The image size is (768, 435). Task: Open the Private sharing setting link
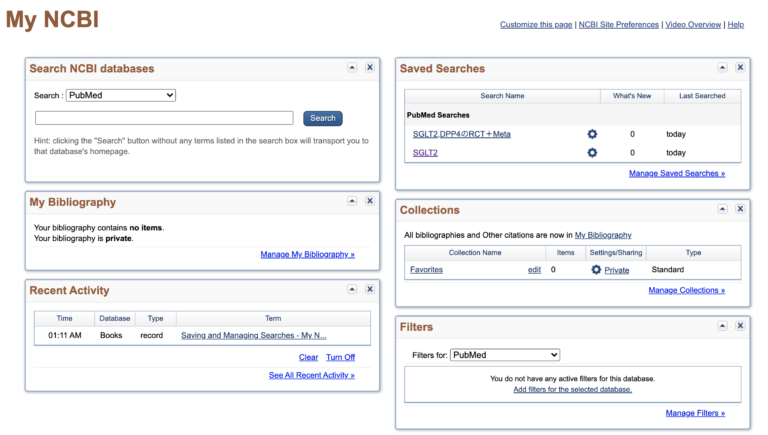(617, 270)
